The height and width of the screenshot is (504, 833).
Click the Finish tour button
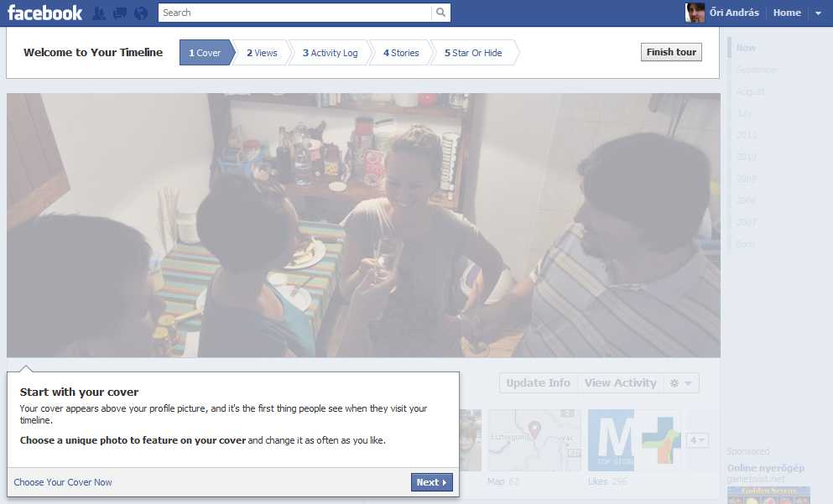(671, 52)
